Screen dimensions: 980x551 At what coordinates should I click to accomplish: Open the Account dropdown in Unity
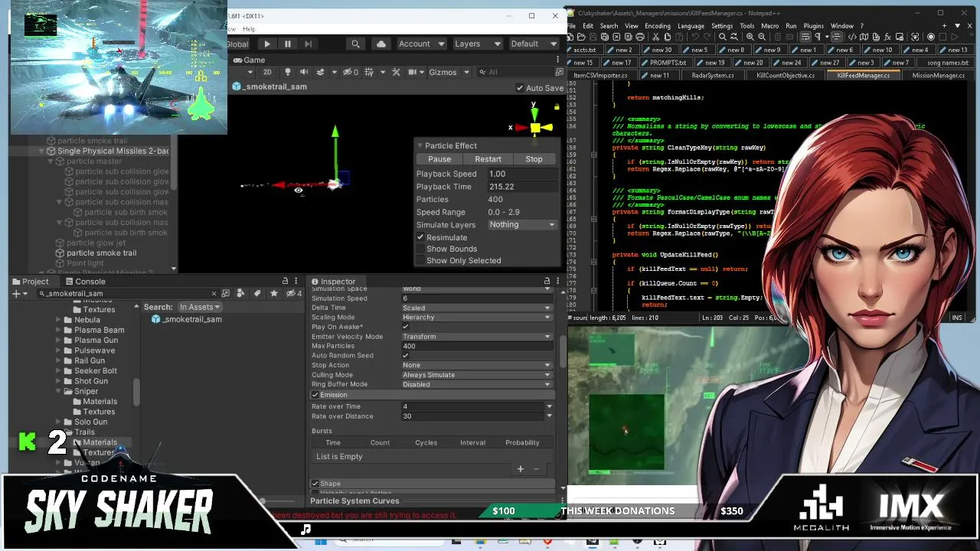coord(421,44)
